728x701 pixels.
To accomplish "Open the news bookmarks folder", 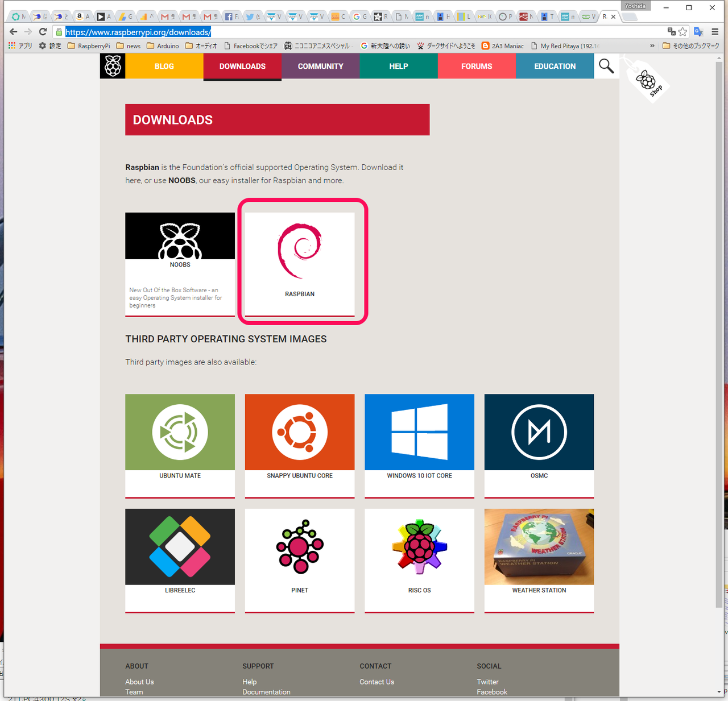I will (129, 46).
